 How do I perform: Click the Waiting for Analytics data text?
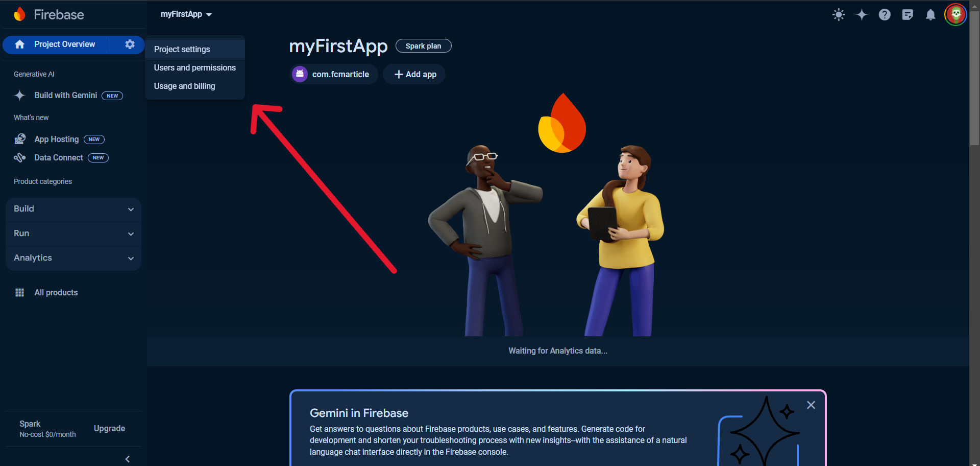[558, 351]
